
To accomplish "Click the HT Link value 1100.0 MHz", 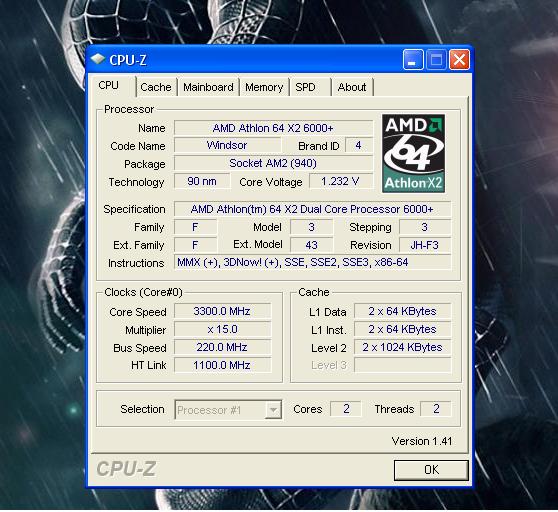I will click(222, 365).
